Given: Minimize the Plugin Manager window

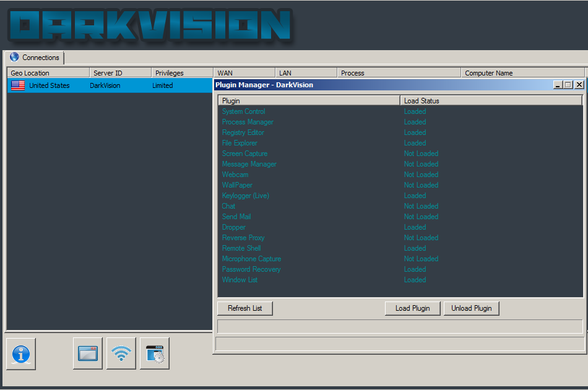Looking at the screenshot, I should click(558, 85).
